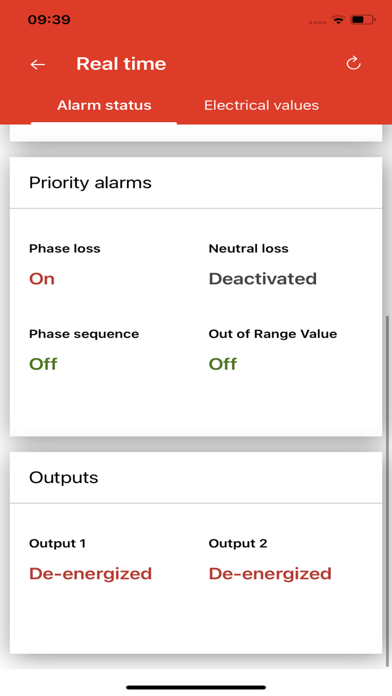Tap the Wi-Fi status icon

(x=338, y=20)
